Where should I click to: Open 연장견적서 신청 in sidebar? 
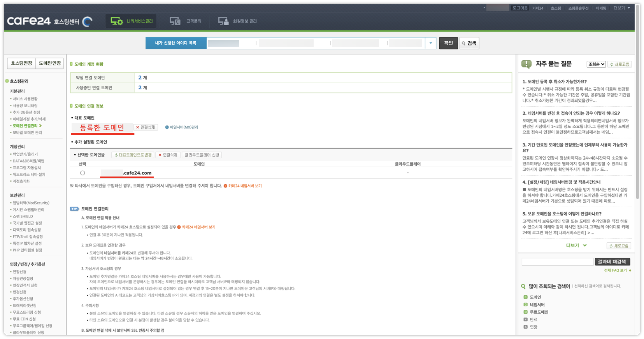[25, 285]
